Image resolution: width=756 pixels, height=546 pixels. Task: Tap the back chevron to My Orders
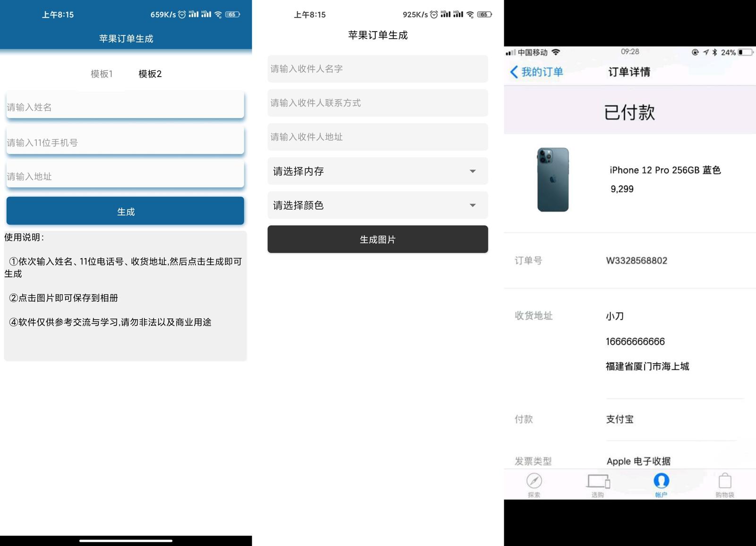click(x=514, y=72)
